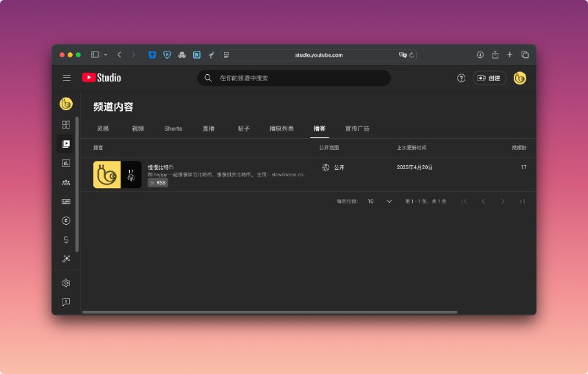The width and height of the screenshot is (588, 374).
Task: Click the horizontal scrollbar at bottom
Action: (x=270, y=312)
